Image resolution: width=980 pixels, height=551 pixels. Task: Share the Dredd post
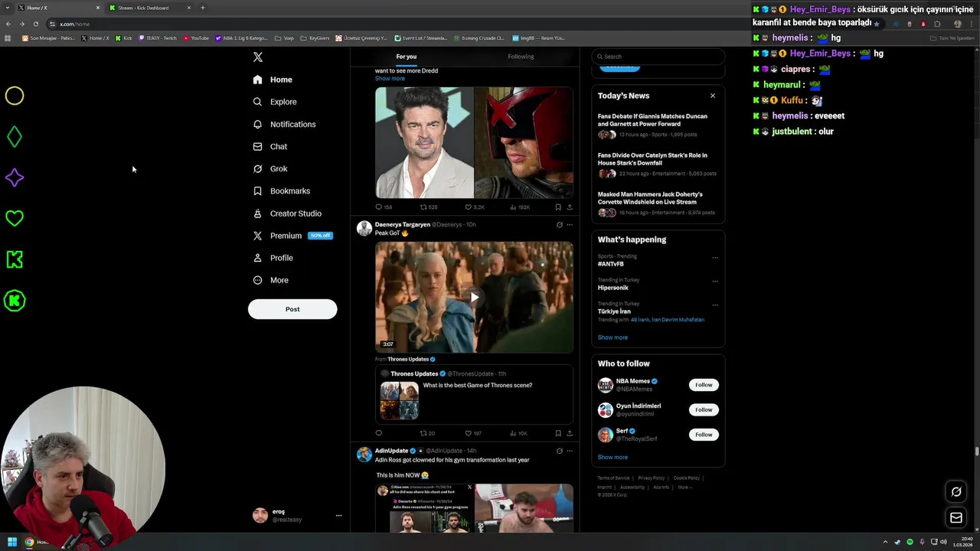(x=569, y=207)
